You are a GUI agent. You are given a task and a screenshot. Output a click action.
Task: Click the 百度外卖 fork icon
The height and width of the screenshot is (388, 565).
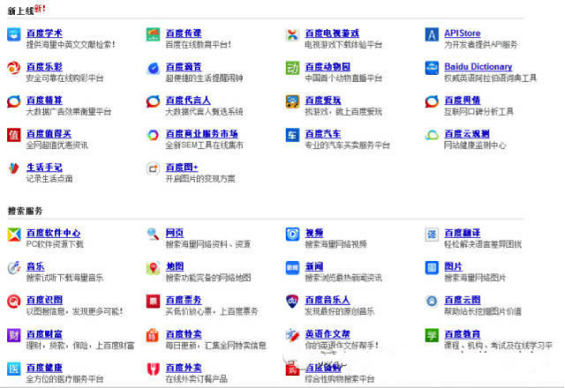[x=153, y=369]
